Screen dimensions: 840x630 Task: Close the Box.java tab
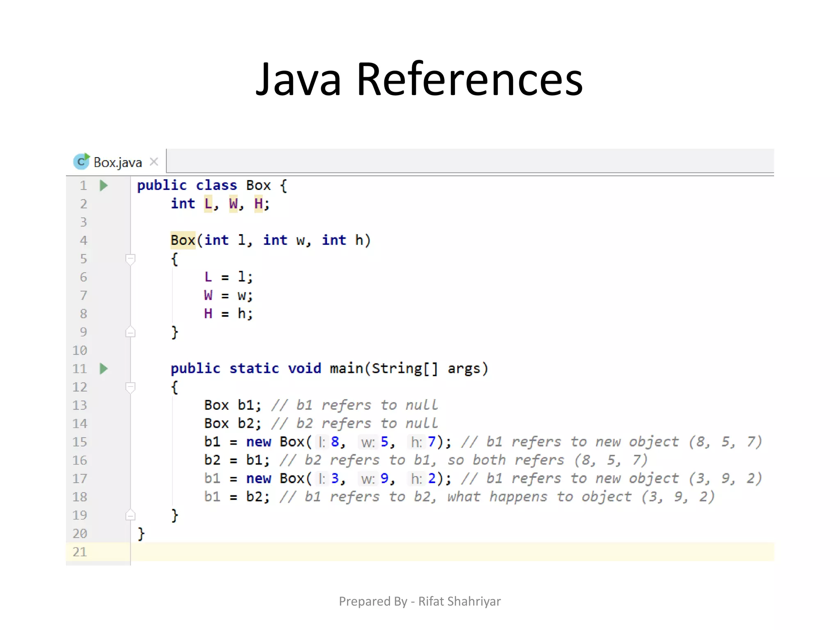[154, 162]
